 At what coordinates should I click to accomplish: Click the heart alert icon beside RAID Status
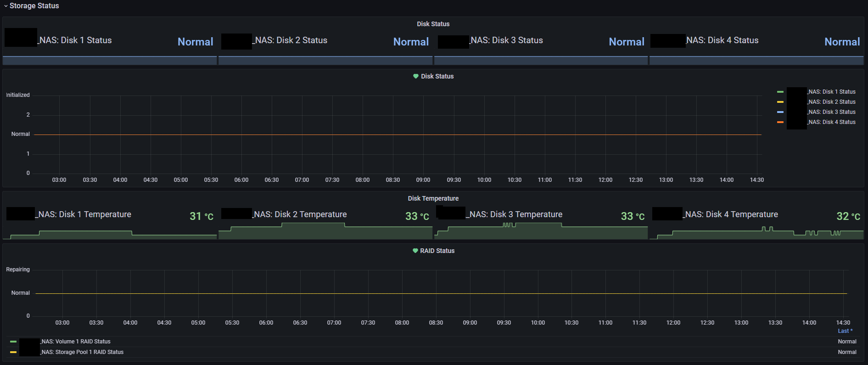point(415,251)
